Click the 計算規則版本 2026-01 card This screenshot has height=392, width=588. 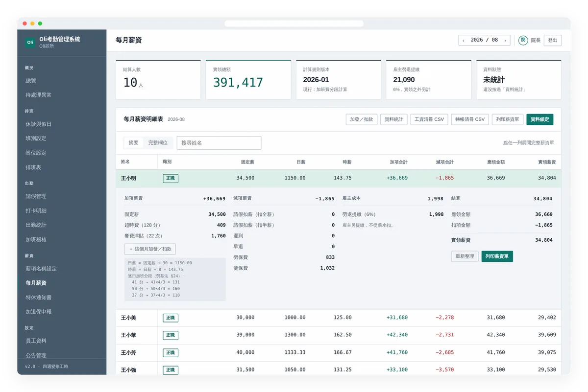(339, 80)
